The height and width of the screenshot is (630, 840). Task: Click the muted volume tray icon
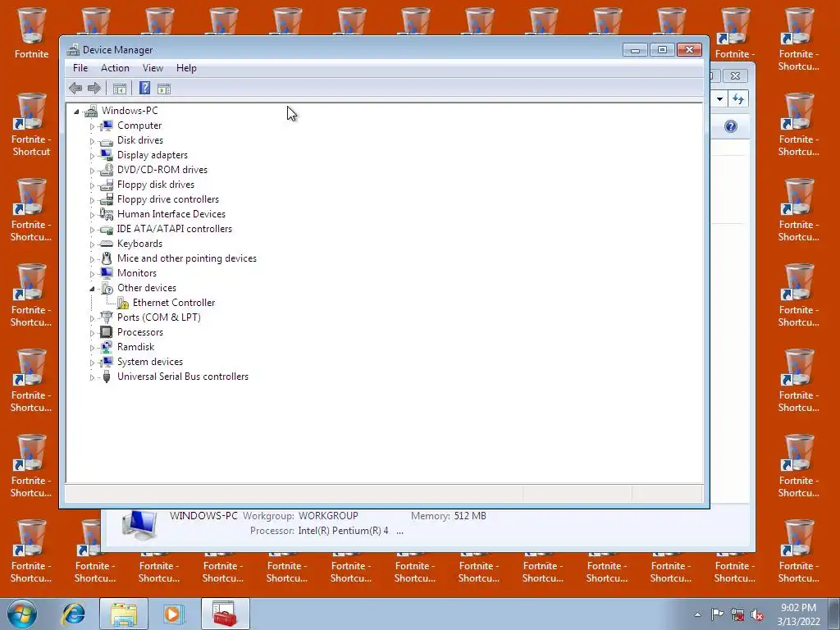[x=757, y=614]
